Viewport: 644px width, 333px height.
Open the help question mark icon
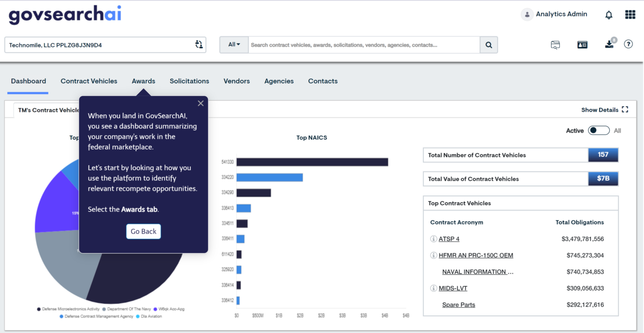click(628, 44)
